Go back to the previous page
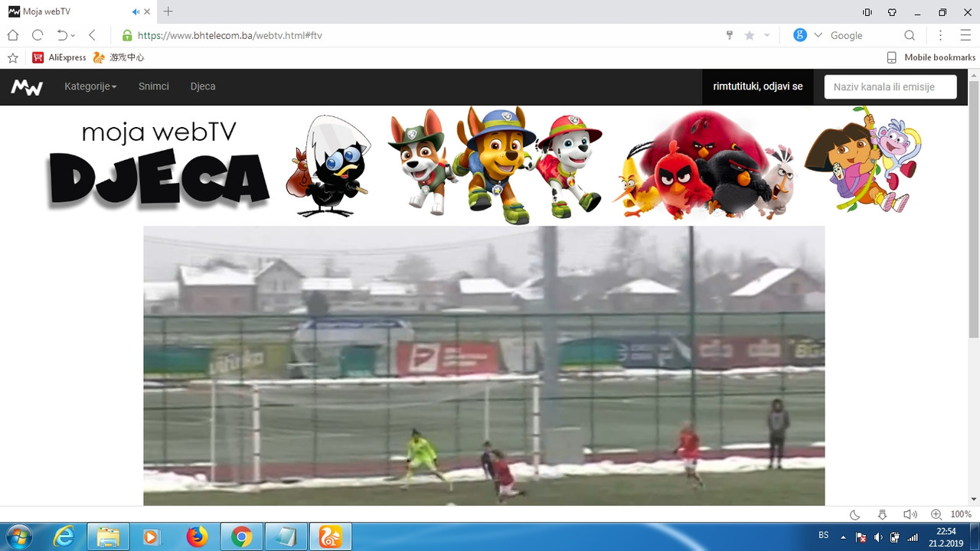 click(92, 35)
